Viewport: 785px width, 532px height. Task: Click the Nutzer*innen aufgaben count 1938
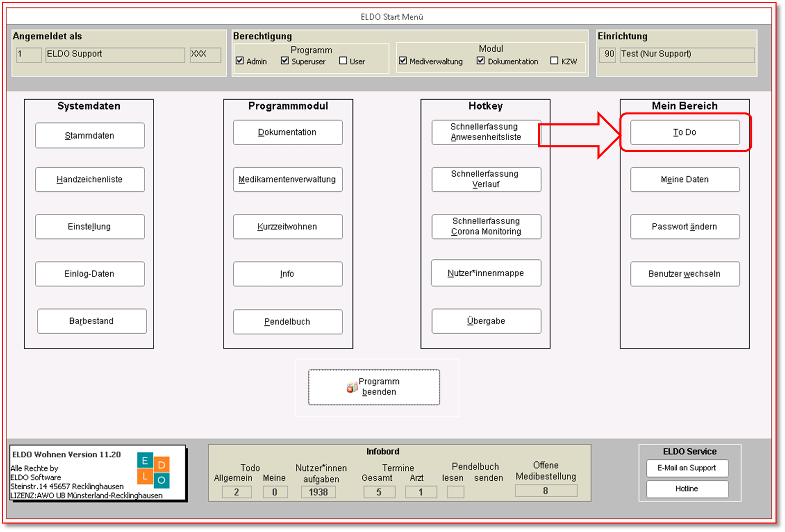point(319,492)
